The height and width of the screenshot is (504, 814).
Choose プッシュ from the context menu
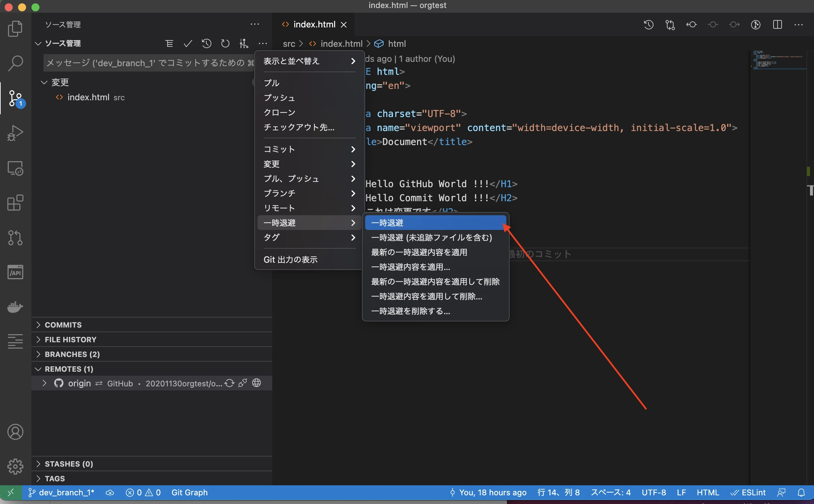(x=279, y=98)
